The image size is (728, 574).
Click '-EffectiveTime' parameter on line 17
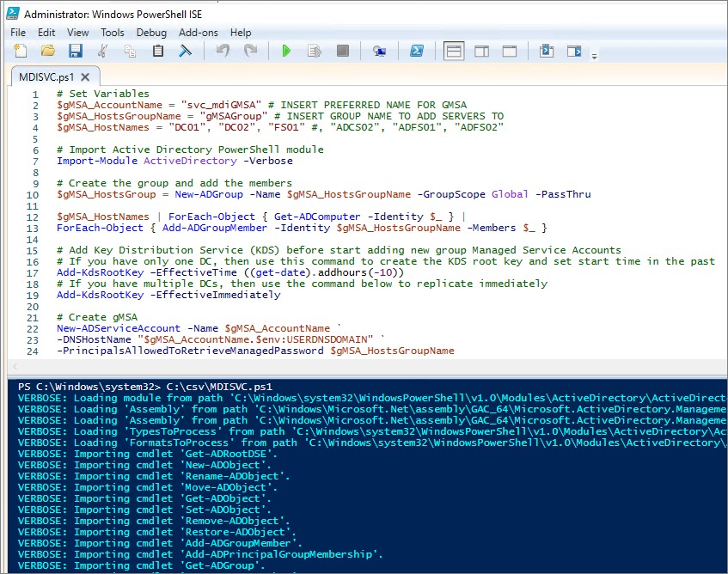pyautogui.click(x=193, y=272)
